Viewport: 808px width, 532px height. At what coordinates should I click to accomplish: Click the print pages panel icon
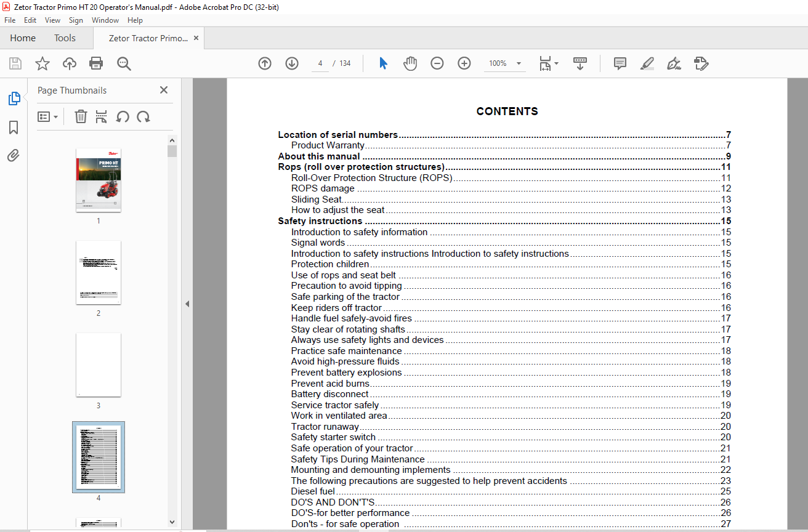tap(102, 116)
